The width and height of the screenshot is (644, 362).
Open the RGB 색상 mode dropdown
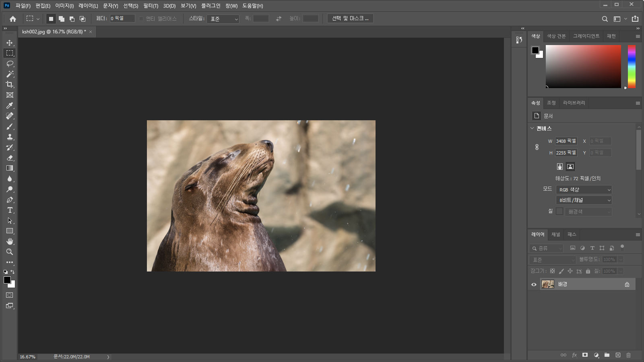click(x=584, y=190)
